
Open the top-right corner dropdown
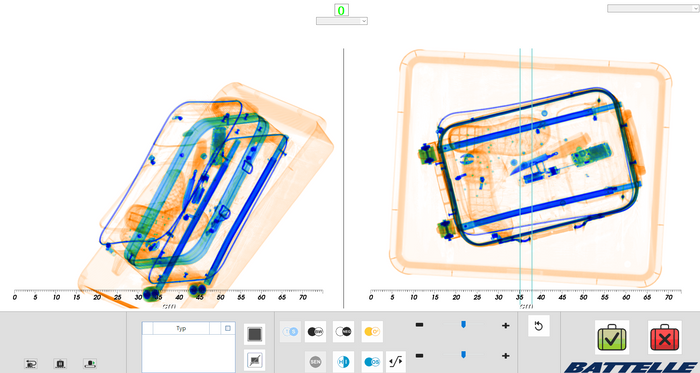[653, 8]
